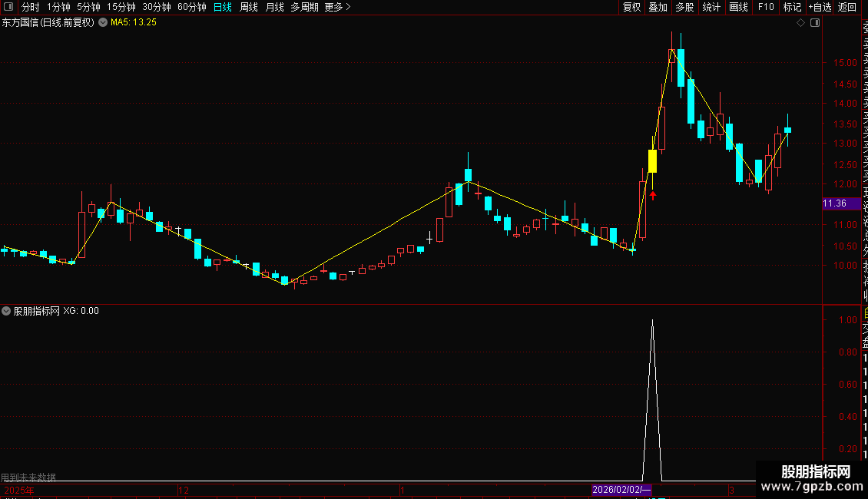The width and height of the screenshot is (868, 499).
Task: Click the red buy signal arrow
Action: click(x=653, y=195)
